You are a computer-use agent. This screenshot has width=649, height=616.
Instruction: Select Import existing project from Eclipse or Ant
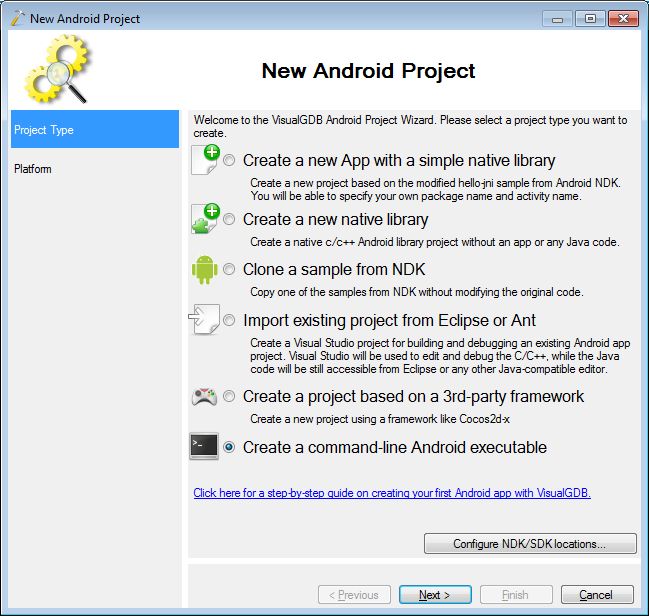(229, 320)
